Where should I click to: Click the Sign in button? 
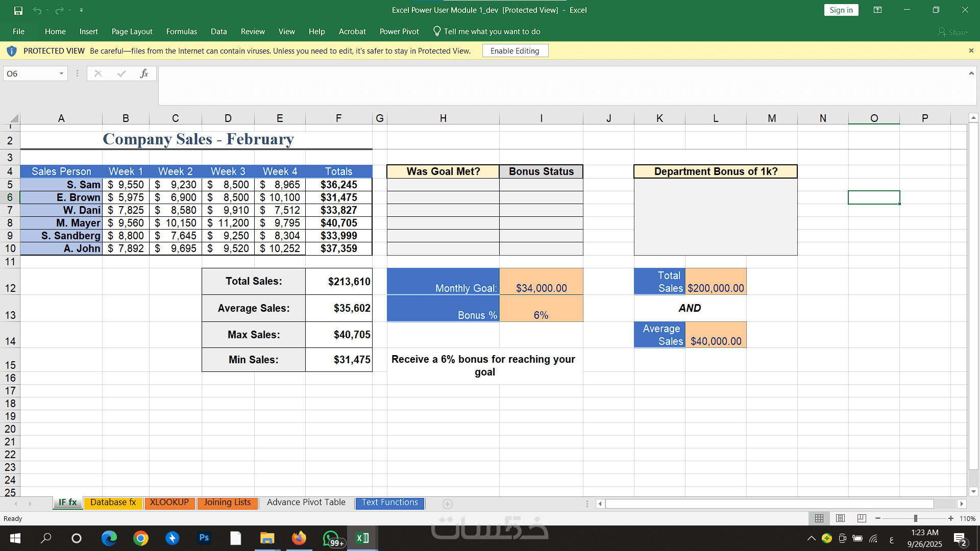tap(841, 10)
